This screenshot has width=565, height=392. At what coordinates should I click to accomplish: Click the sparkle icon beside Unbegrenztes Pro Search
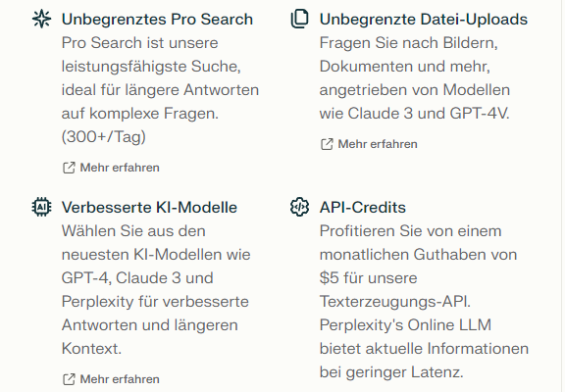41,19
